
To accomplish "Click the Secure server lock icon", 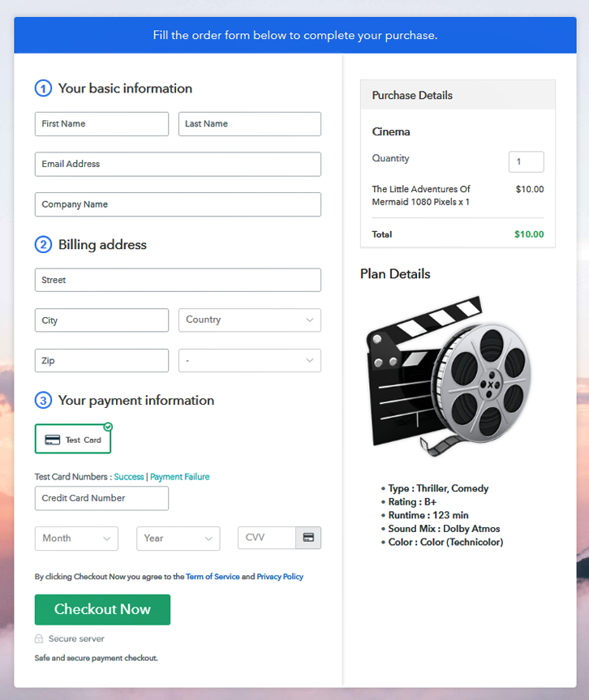I will tap(39, 639).
